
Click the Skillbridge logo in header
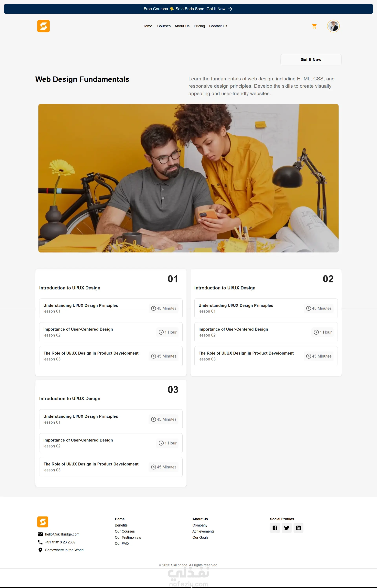(43, 26)
